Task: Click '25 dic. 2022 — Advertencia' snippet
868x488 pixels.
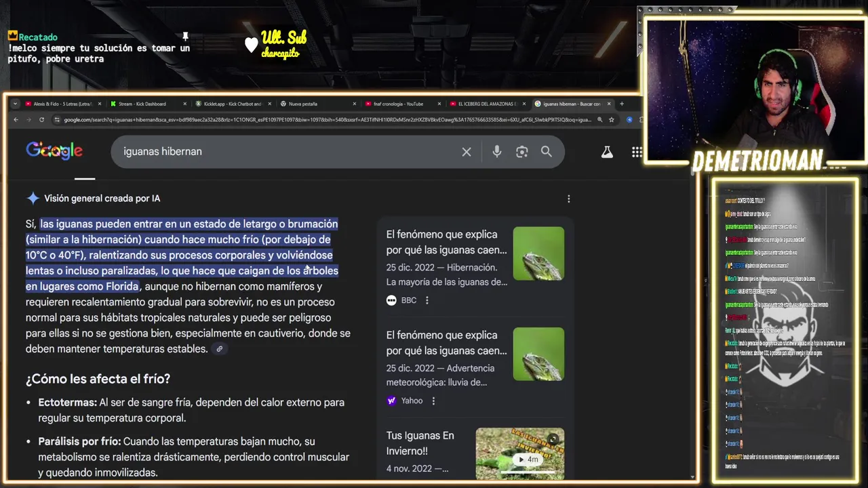Action: [x=440, y=368]
